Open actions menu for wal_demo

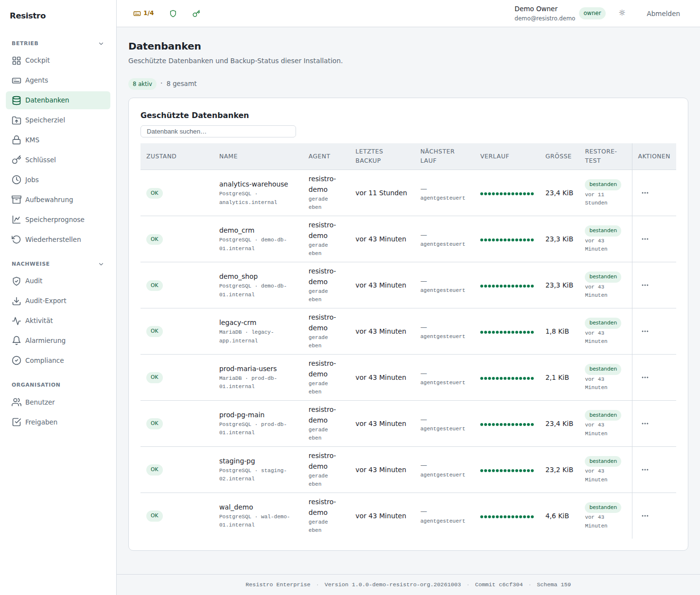click(x=645, y=516)
